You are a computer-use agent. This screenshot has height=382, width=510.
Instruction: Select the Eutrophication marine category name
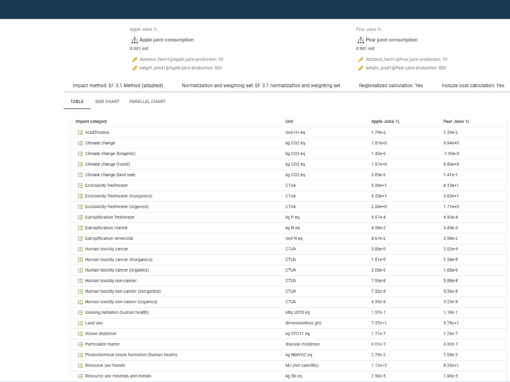(106, 228)
